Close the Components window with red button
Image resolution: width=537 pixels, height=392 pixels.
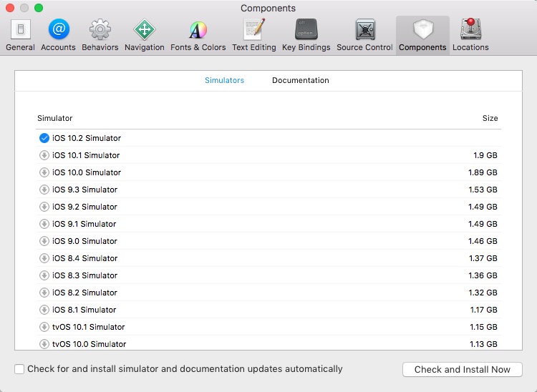coord(10,8)
